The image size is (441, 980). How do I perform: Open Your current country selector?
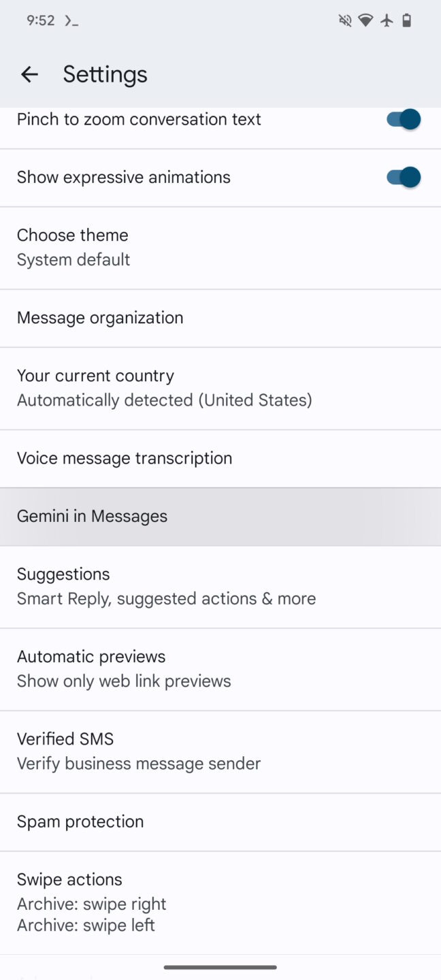click(x=220, y=387)
